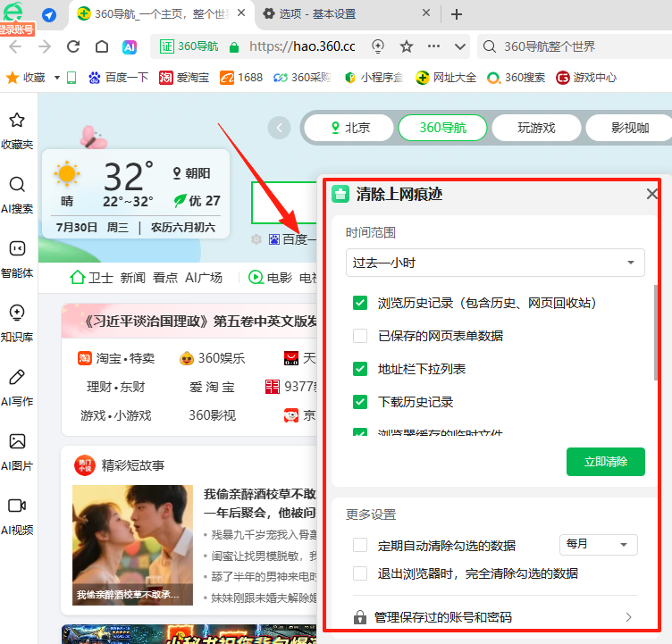This screenshot has height=644, width=672.
Task: Open the AI写作 pen icon
Action: [17, 377]
